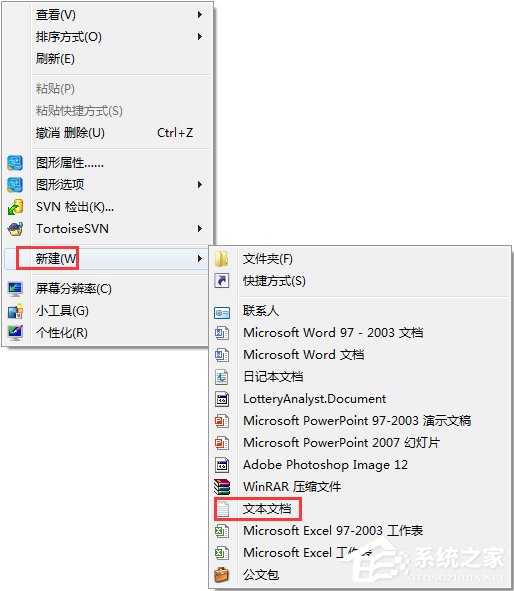
Task: Click the 文本文档 blank page icon
Action: click(222, 509)
